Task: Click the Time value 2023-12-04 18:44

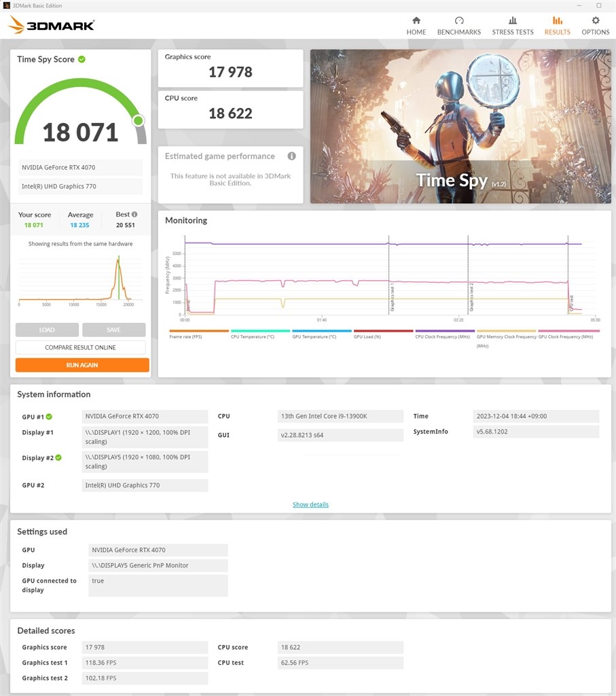Action: [x=536, y=416]
